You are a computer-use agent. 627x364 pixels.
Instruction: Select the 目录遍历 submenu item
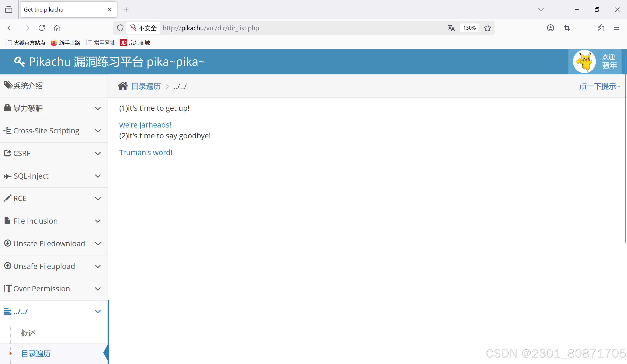[x=36, y=353]
